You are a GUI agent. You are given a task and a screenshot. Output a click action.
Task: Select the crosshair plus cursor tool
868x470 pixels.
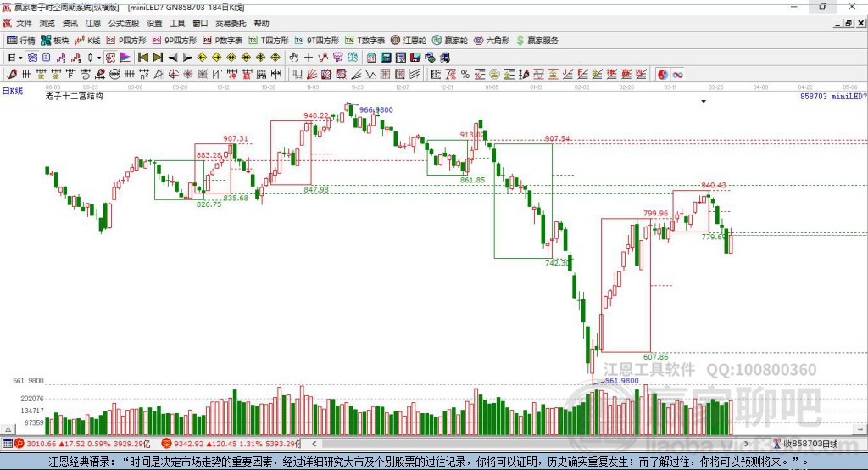(309, 58)
